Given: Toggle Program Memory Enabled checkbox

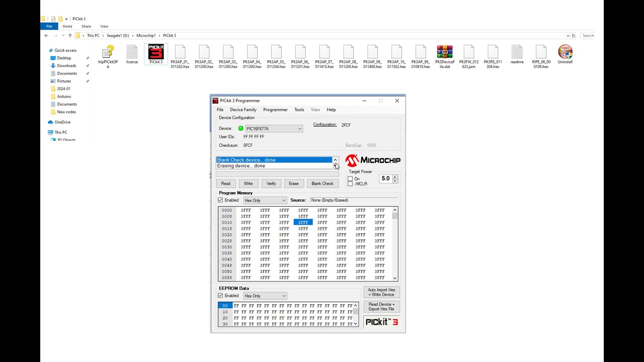Looking at the screenshot, I should point(220,200).
